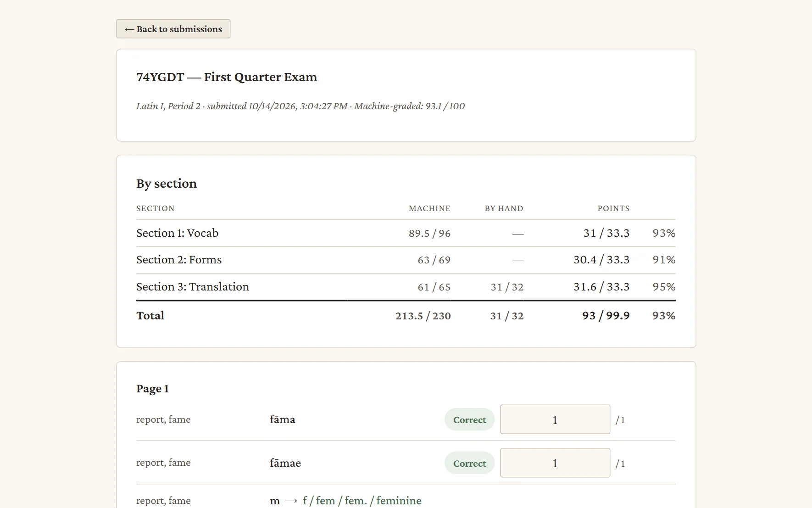Click total points 93 / 99.9
Viewport: 812px width, 508px height.
(606, 316)
